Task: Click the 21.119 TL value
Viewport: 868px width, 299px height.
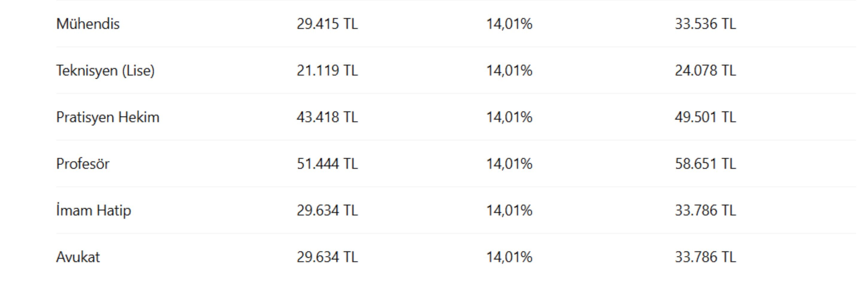Action: pyautogui.click(x=327, y=70)
